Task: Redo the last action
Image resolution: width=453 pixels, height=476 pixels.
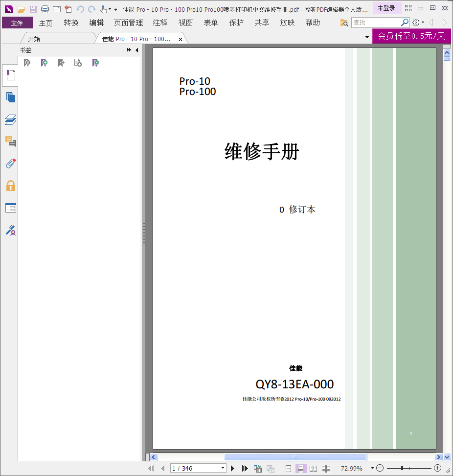Action: 92,9
